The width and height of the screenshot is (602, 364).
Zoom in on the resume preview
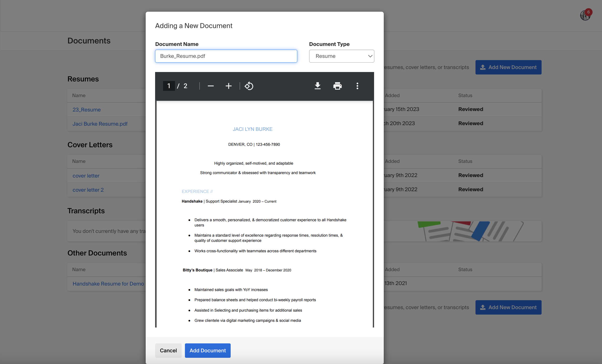point(228,86)
